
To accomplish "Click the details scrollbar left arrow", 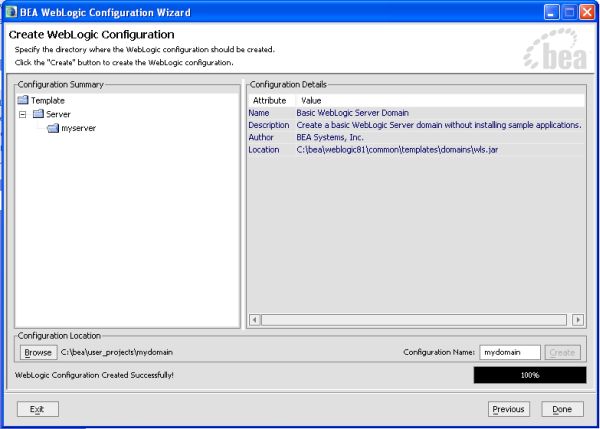I will tap(255, 320).
